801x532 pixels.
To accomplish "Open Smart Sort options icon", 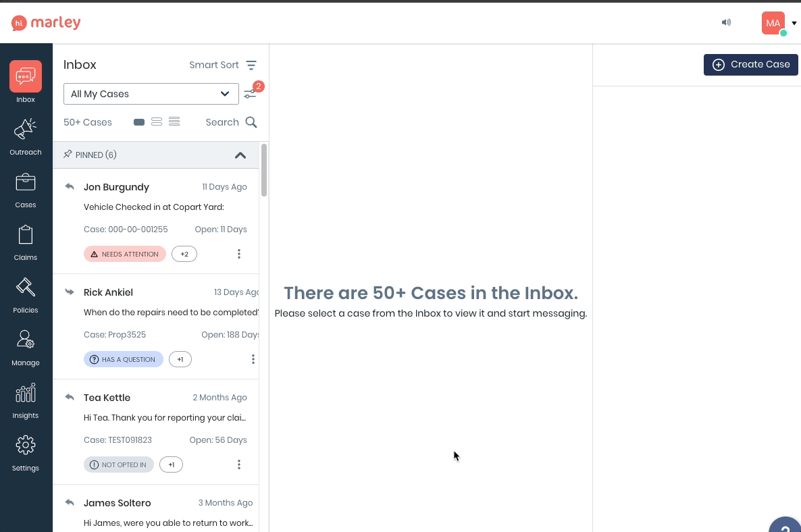I will (x=251, y=65).
